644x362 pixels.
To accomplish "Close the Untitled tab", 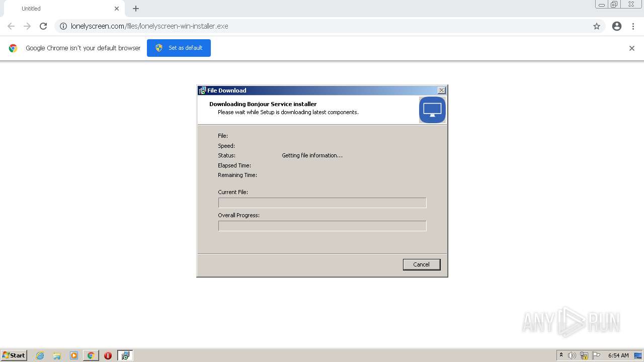I will pyautogui.click(x=117, y=9).
